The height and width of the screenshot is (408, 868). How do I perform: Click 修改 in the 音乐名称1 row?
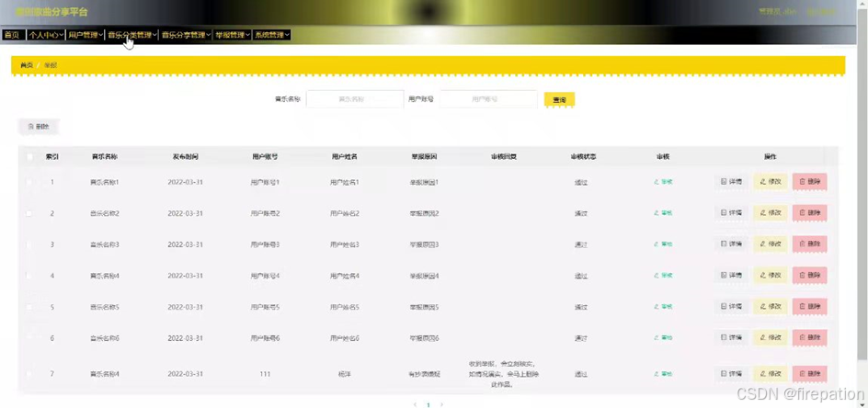click(771, 182)
